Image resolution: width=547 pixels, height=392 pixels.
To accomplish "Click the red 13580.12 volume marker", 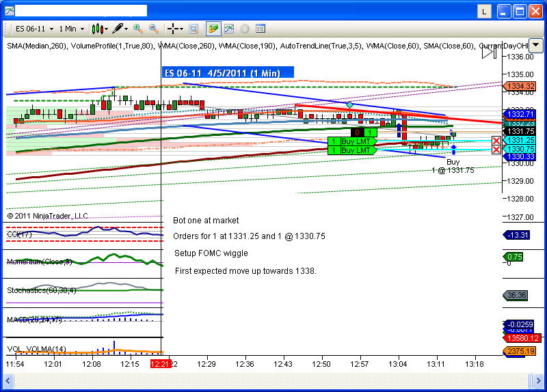I will (x=522, y=338).
